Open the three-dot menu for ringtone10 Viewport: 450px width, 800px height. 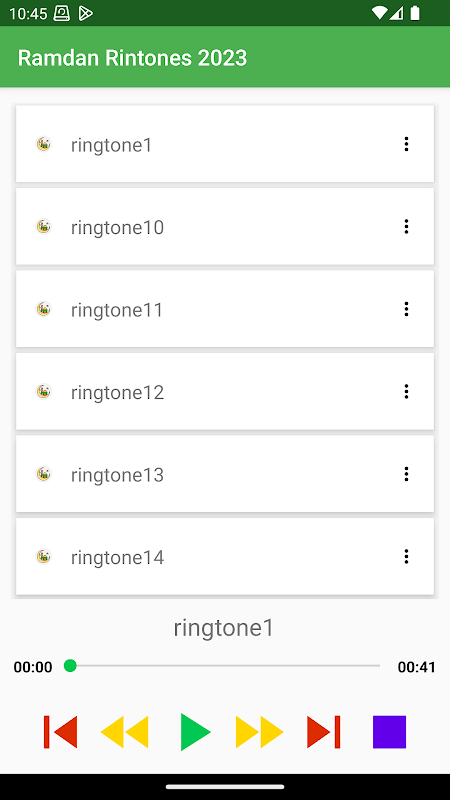[406, 227]
